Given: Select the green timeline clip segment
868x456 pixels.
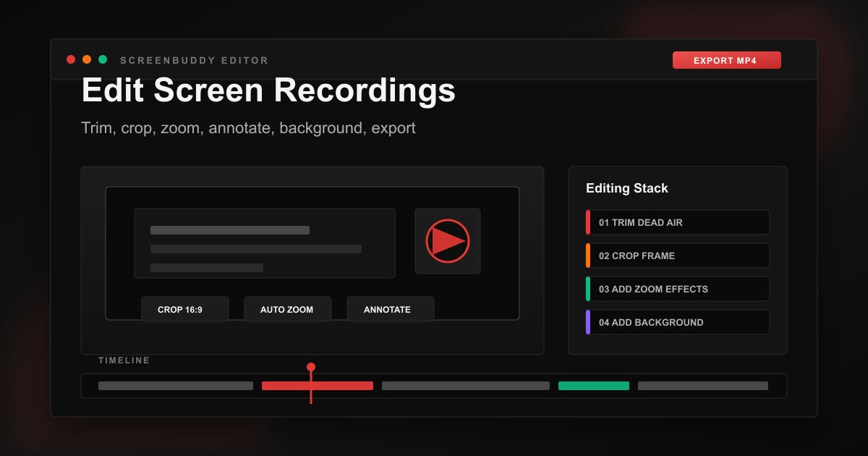Looking at the screenshot, I should click(x=594, y=386).
